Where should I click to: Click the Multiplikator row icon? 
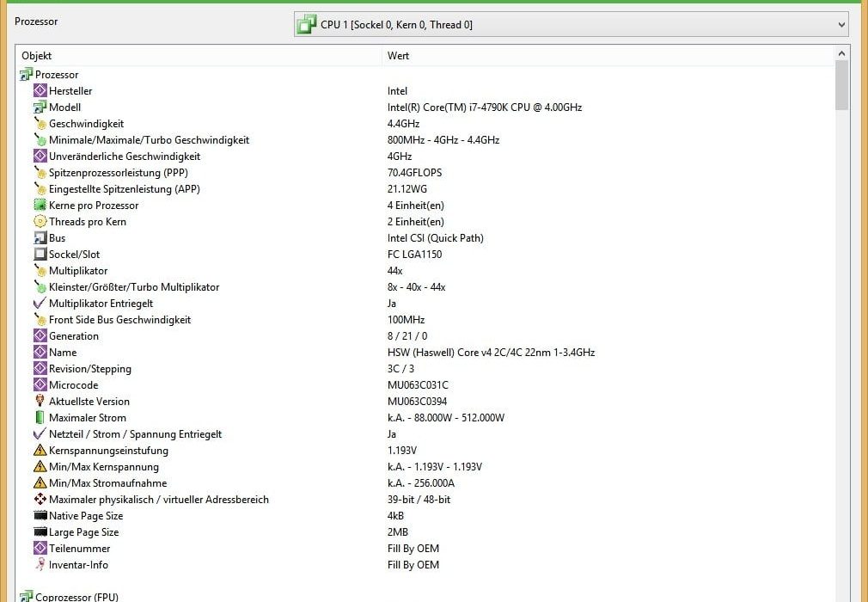coord(40,270)
